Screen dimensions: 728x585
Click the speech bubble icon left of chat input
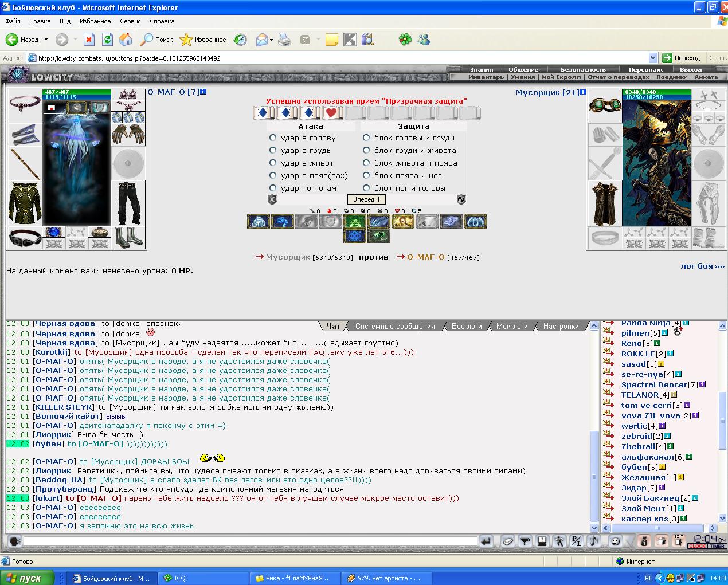click(15, 541)
